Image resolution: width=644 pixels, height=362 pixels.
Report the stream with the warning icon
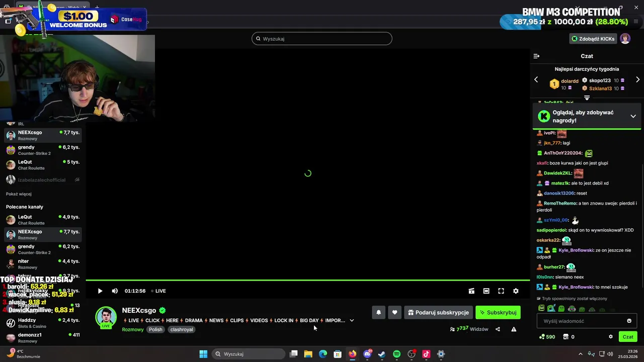[514, 329]
